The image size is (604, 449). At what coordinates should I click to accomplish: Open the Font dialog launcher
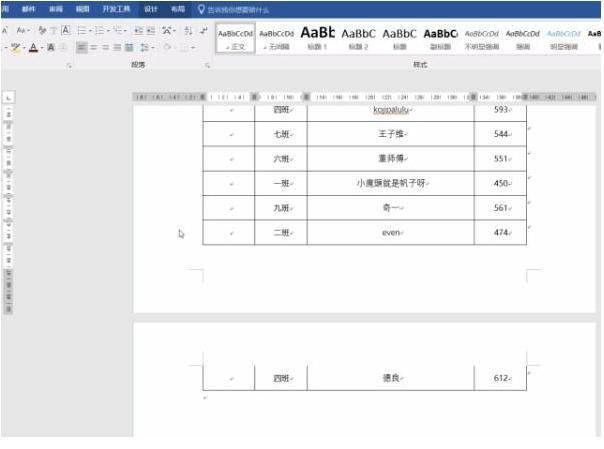click(x=69, y=66)
